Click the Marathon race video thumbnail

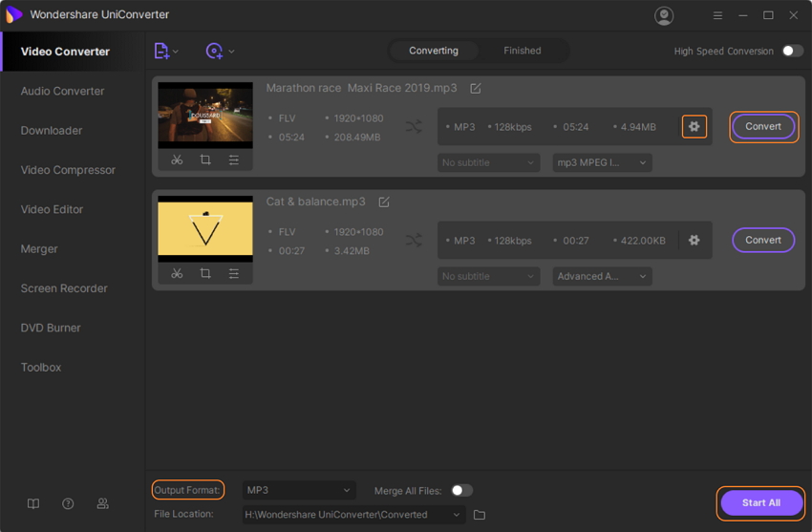(x=205, y=115)
